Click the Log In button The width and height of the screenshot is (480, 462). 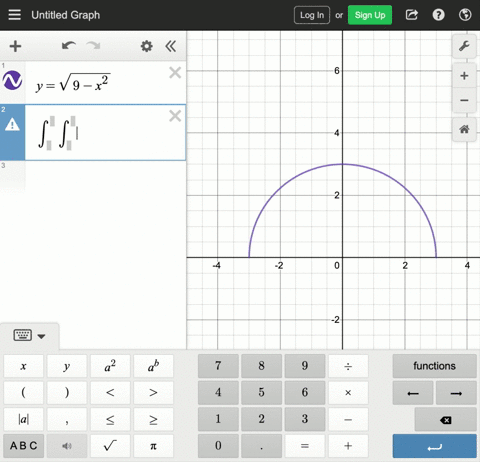[312, 15]
